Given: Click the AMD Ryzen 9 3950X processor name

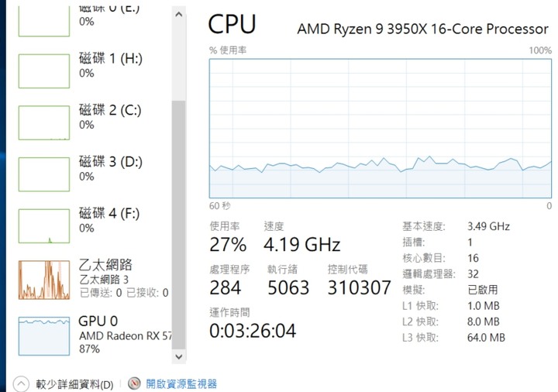Looking at the screenshot, I should click(x=422, y=29).
